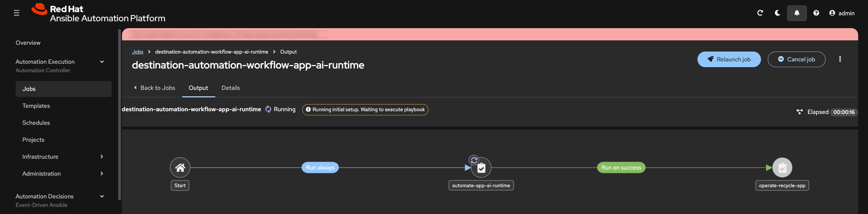Screen dimensions: 868x214
Task: Click the 'Running initial setup' status label
Action: (x=365, y=110)
